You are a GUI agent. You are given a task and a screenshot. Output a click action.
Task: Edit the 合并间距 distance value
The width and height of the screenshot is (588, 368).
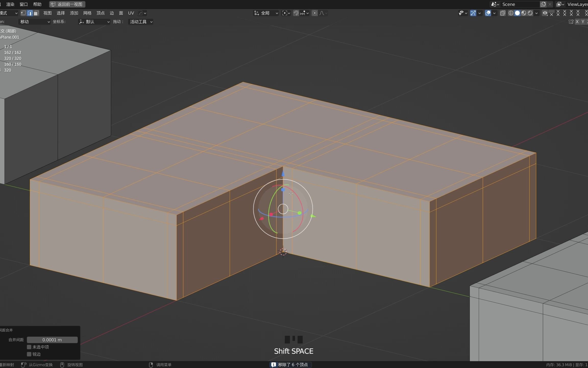pos(52,340)
